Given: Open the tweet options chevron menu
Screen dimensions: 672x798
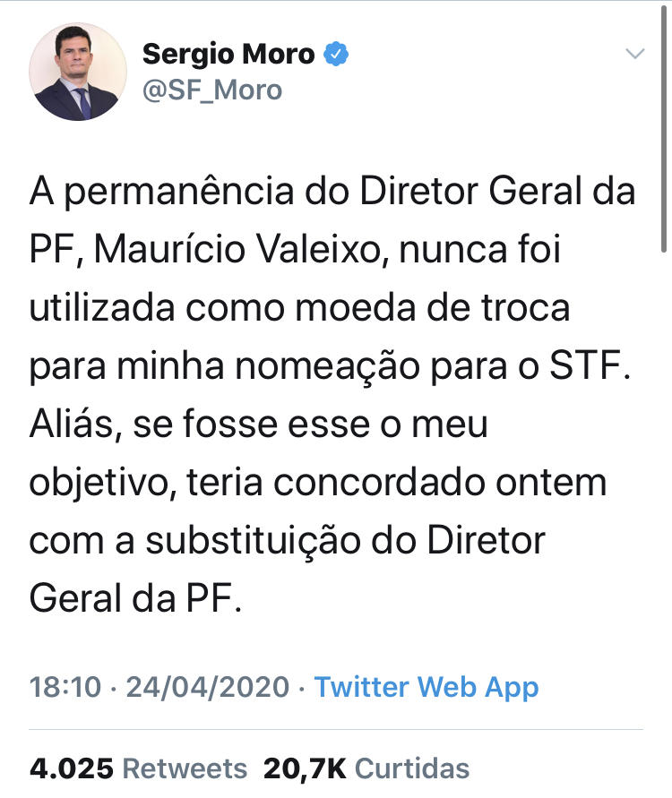Looking at the screenshot, I should click(x=634, y=55).
